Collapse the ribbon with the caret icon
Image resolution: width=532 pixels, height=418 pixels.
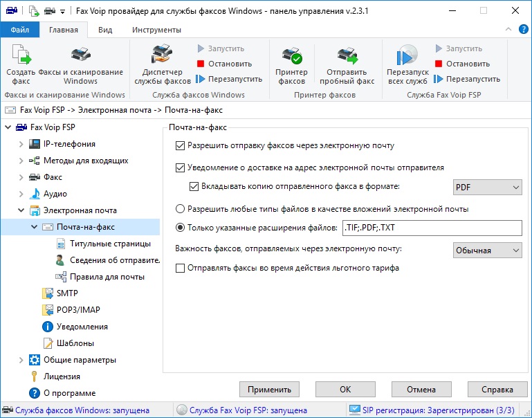(x=508, y=30)
